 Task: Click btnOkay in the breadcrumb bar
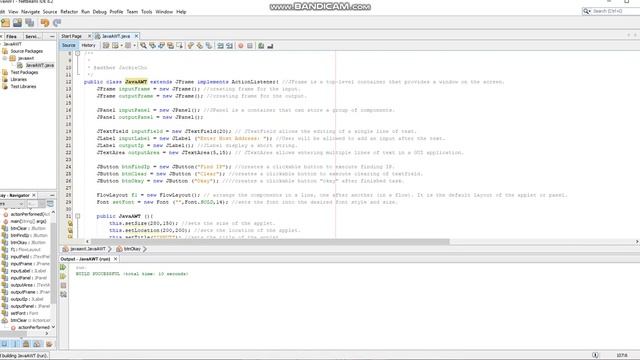[132, 249]
